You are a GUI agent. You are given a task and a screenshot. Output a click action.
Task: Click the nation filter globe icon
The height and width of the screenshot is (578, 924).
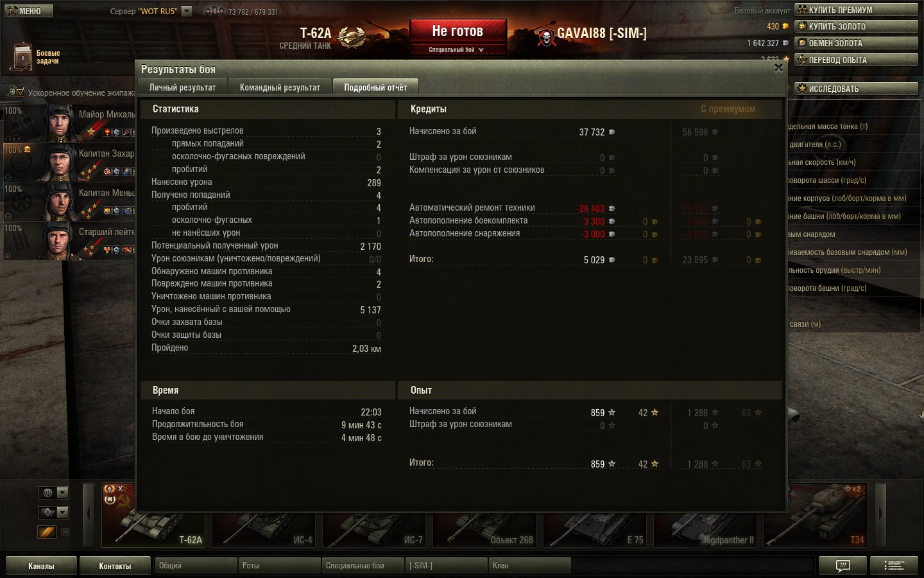pos(47,493)
